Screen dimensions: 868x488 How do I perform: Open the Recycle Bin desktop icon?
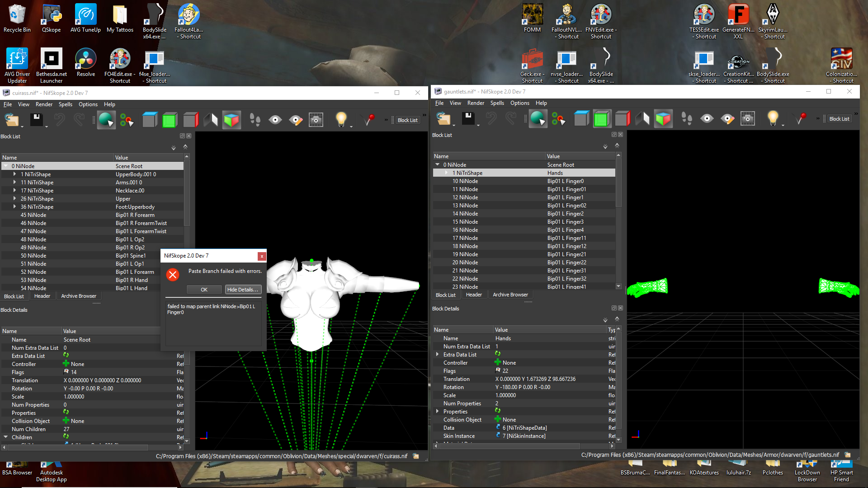pyautogui.click(x=17, y=18)
